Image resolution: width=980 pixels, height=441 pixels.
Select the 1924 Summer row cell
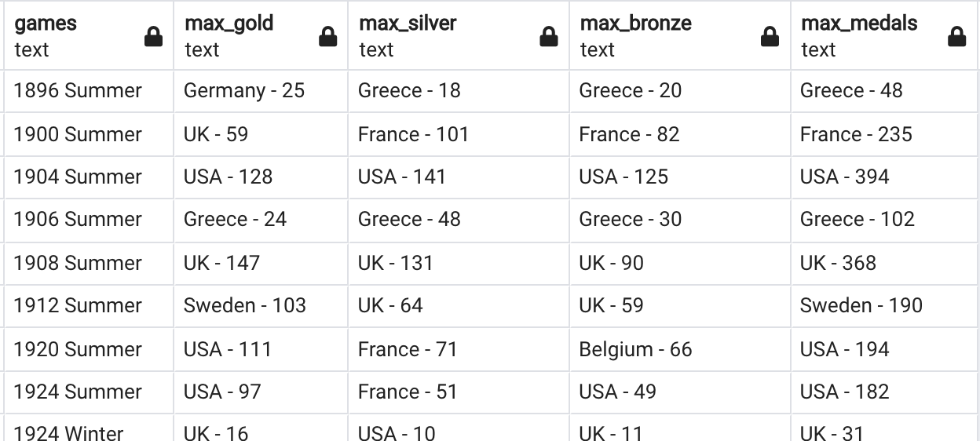point(87,392)
